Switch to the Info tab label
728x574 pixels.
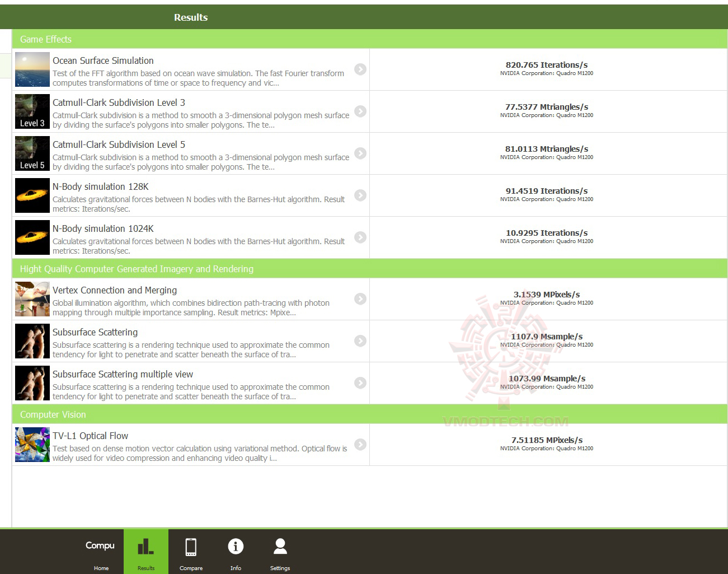pyautogui.click(x=236, y=568)
